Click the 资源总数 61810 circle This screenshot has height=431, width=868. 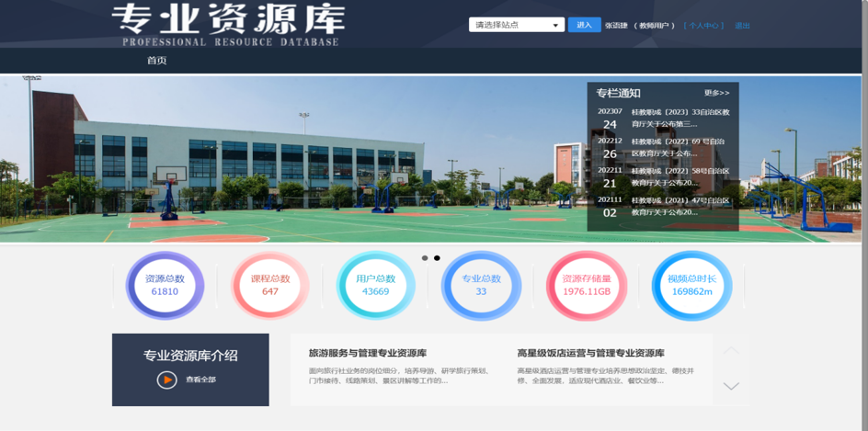click(165, 286)
